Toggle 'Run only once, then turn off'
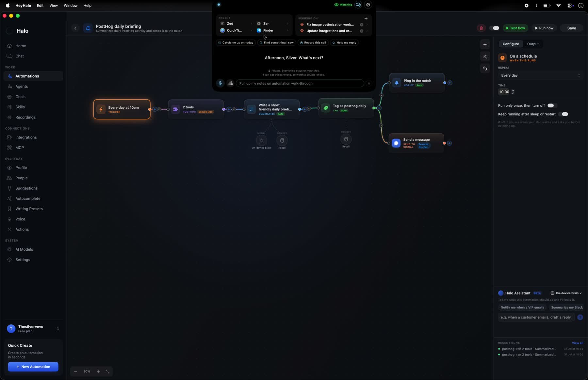588x380 pixels. coord(552,106)
